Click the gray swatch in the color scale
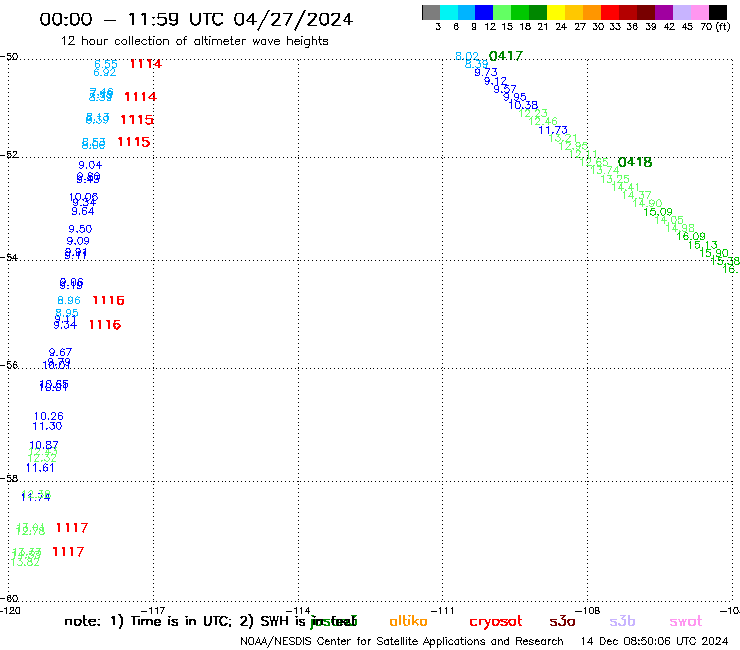 [x=431, y=12]
